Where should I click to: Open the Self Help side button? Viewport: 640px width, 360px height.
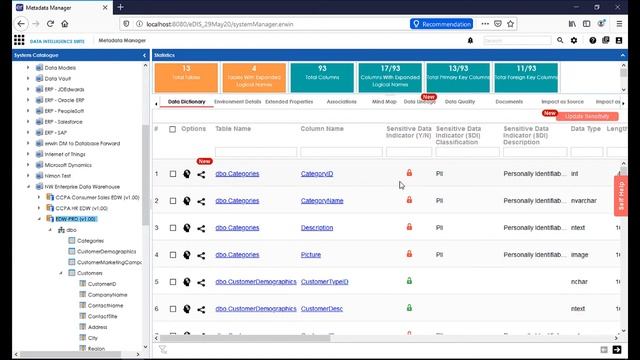coord(620,196)
